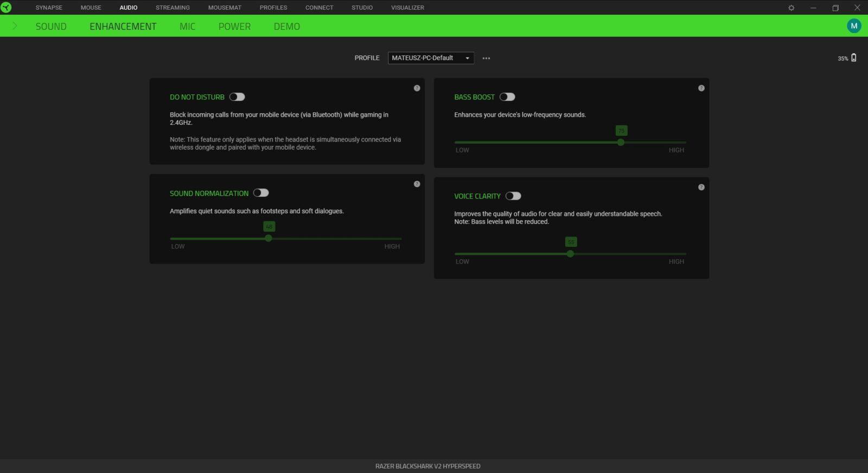Enable the Do Not Disturb toggle
Viewport: 868px width, 473px height.
237,97
